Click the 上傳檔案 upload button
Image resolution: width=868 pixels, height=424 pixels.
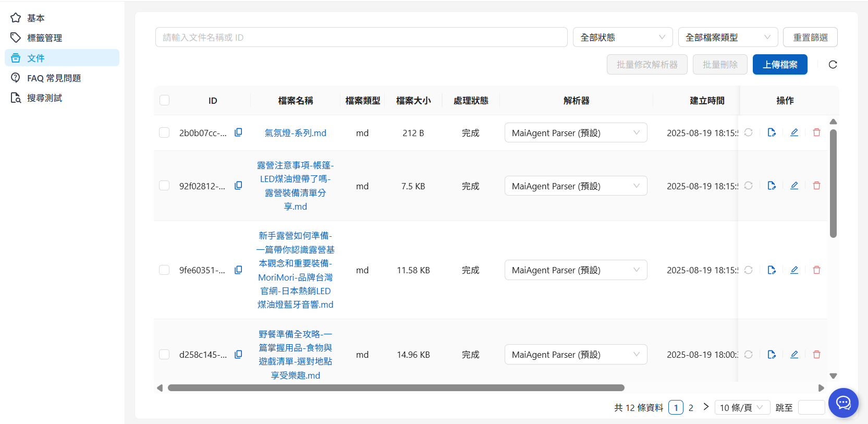779,65
